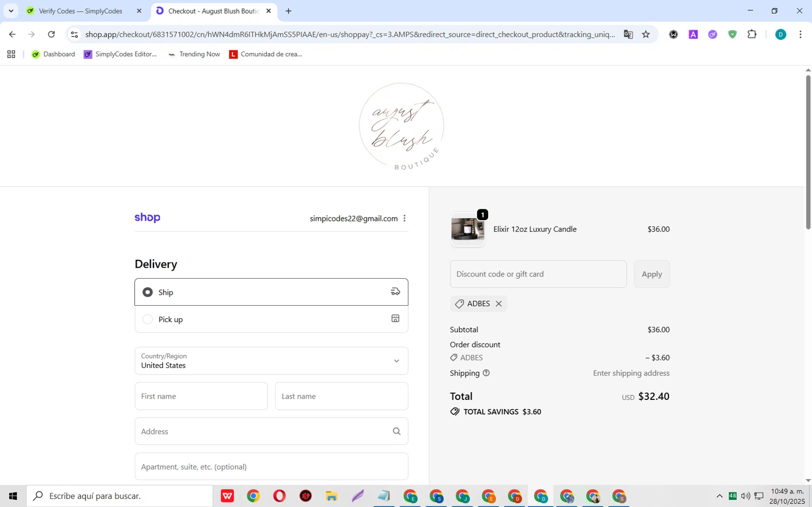Open the Dashboard bookmark
The image size is (812, 507).
tap(53, 54)
